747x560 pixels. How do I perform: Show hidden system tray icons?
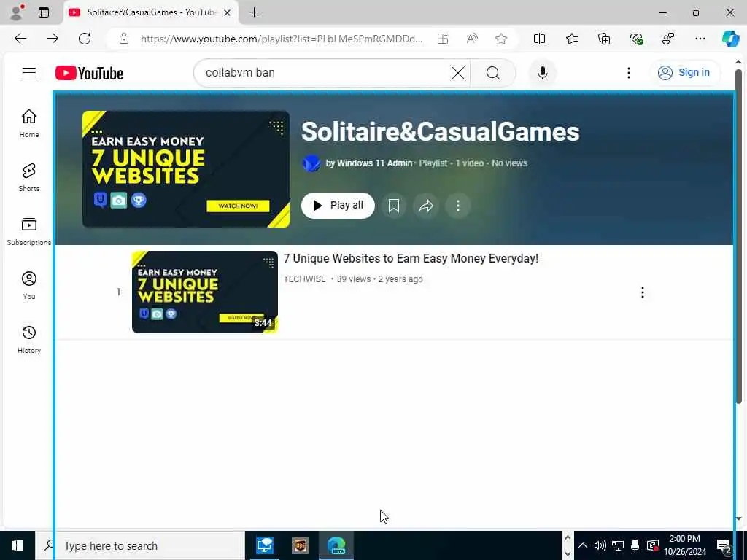coord(583,545)
